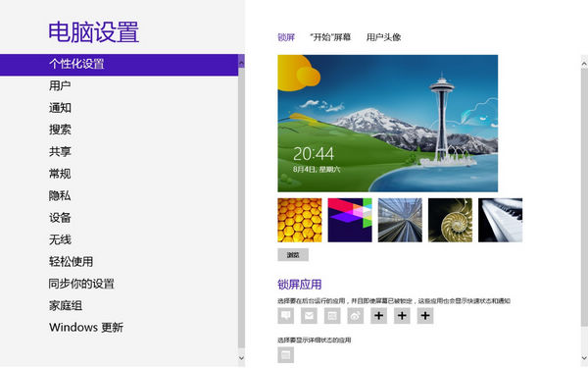Screen dimensions: 588x368
Task: Add an app with the first plus slot
Action: point(378,315)
